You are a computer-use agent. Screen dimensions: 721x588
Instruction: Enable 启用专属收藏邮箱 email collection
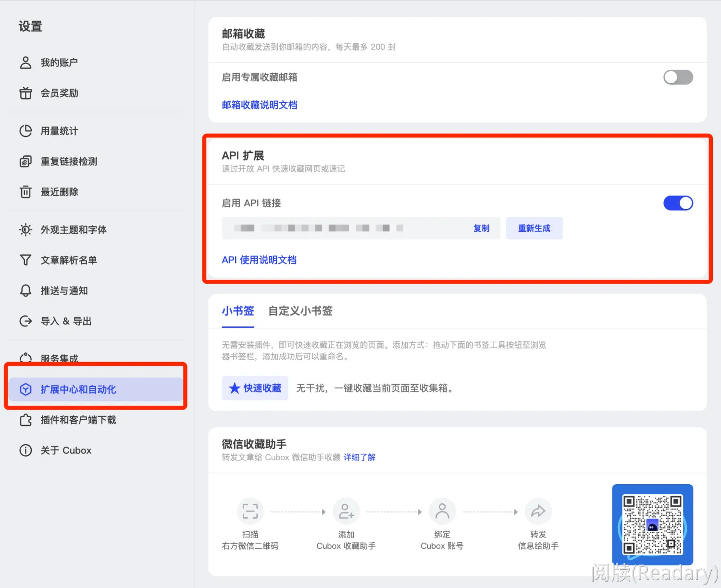[678, 77]
